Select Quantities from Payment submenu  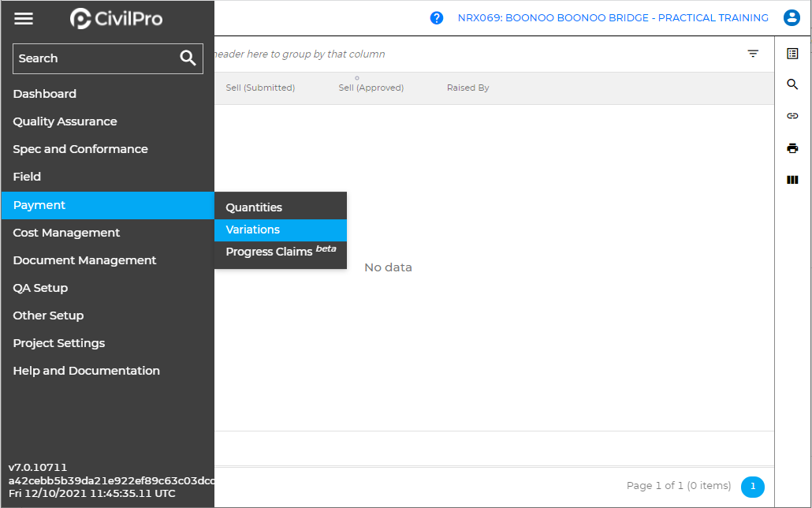[x=254, y=207]
